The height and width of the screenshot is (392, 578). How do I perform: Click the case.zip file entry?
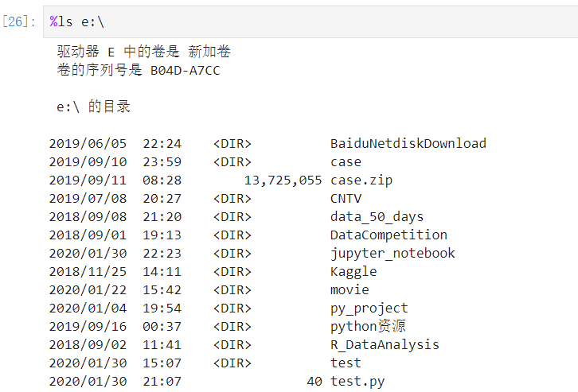(x=361, y=180)
